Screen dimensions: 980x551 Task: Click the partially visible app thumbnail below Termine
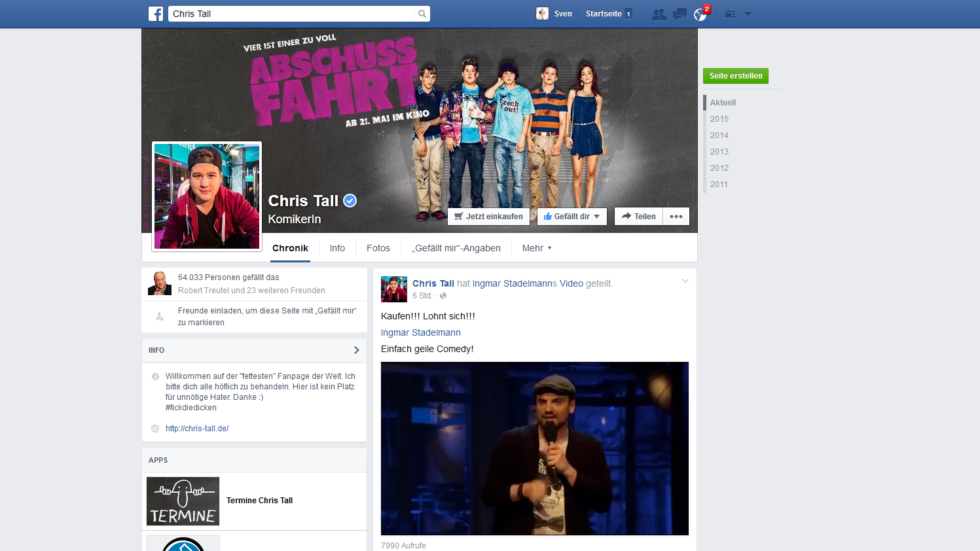pos(183,543)
